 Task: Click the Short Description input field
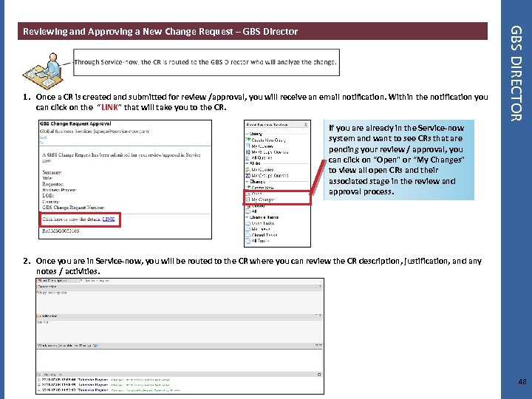point(201,281)
